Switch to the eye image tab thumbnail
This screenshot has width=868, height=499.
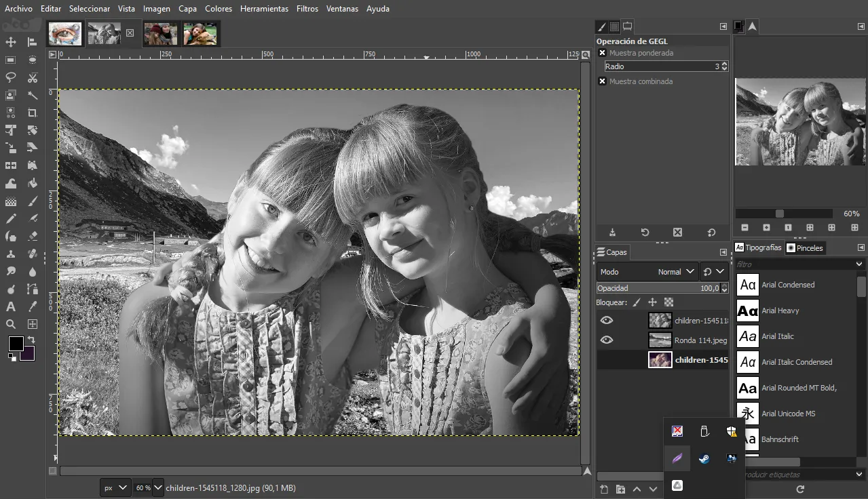click(65, 33)
